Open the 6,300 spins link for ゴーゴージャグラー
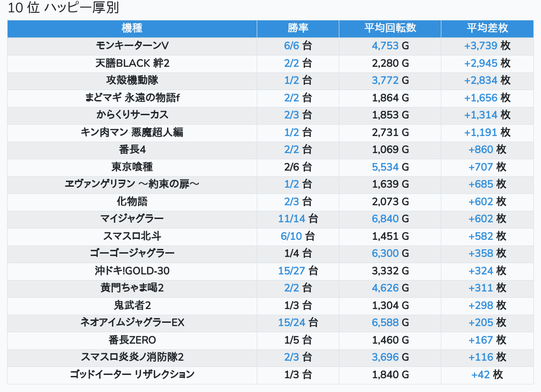This screenshot has width=541, height=392. point(385,254)
